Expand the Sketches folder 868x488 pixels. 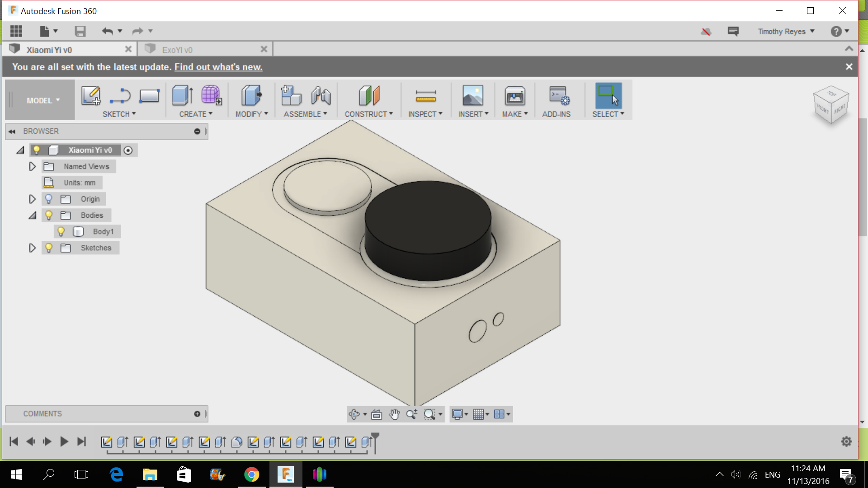(32, 248)
